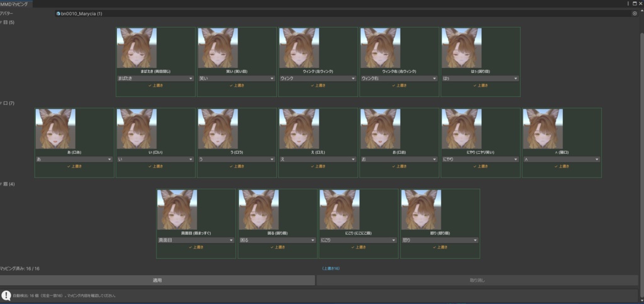Image resolution: width=644 pixels, height=304 pixels.
Task: Toggle 上書き on the にやり card
Action: click(481, 166)
